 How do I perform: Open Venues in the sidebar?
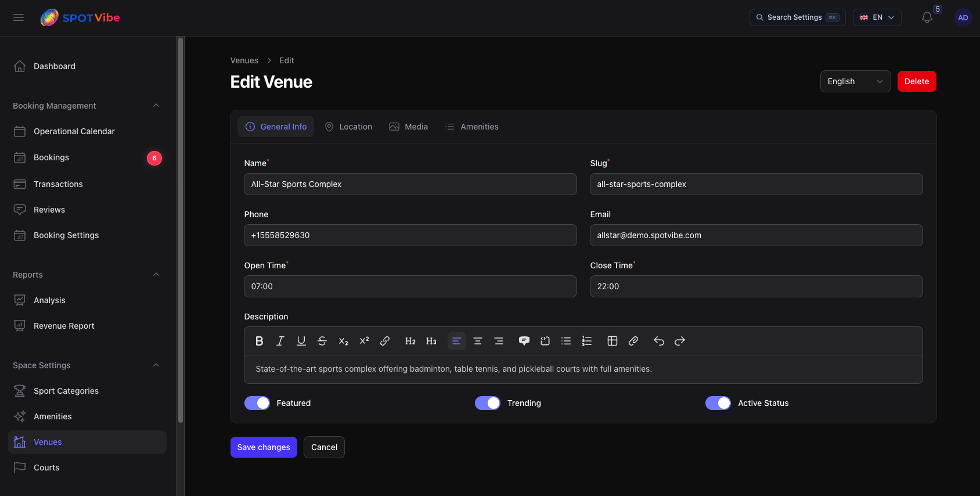click(87, 442)
